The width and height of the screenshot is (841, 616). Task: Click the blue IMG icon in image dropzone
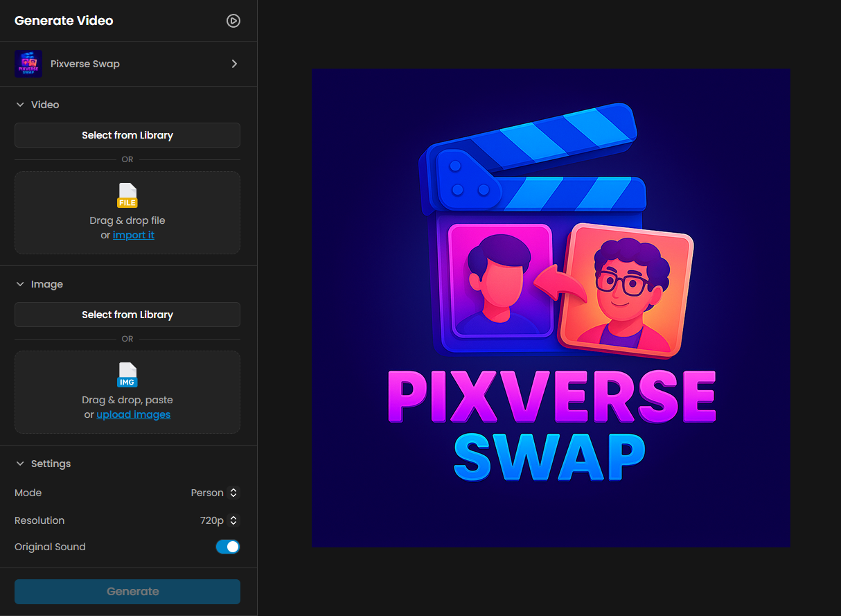pos(127,375)
